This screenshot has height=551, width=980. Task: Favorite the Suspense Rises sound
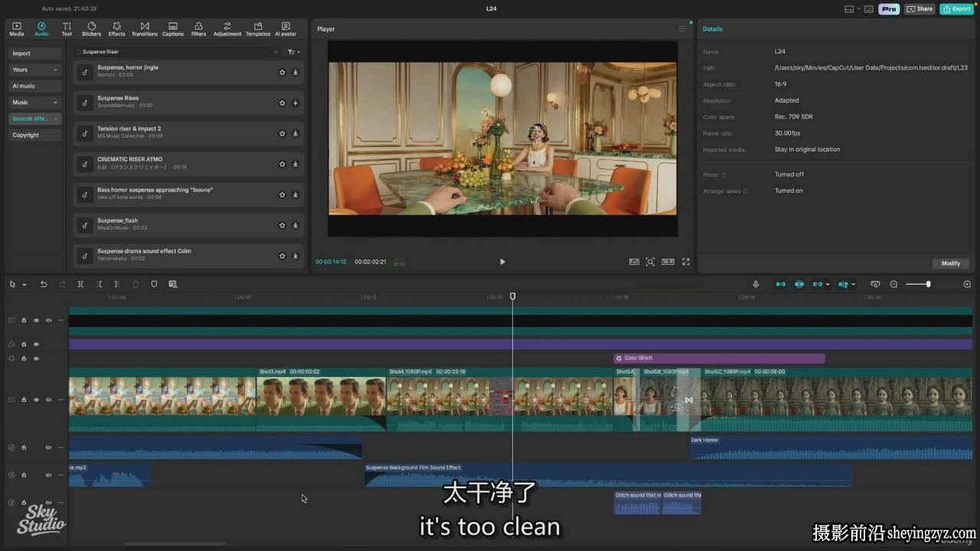[282, 103]
